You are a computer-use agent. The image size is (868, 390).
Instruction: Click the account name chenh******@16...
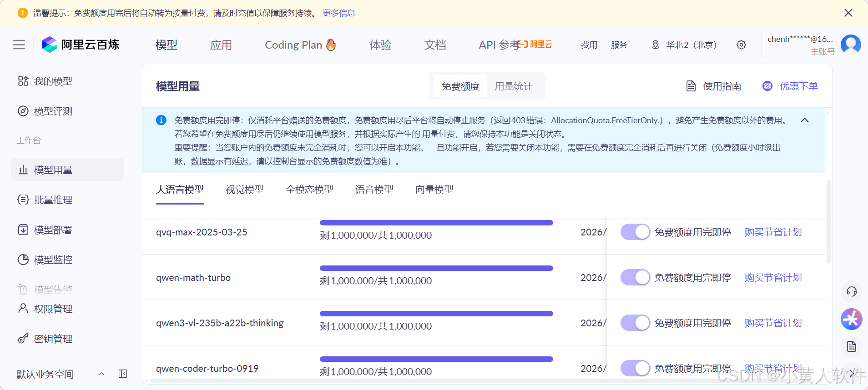click(x=800, y=39)
